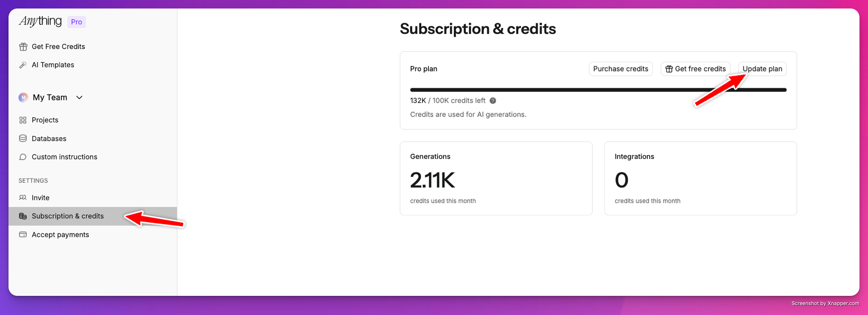Click the question mark help icon by credits left
This screenshot has width=868, height=315.
pyautogui.click(x=493, y=101)
